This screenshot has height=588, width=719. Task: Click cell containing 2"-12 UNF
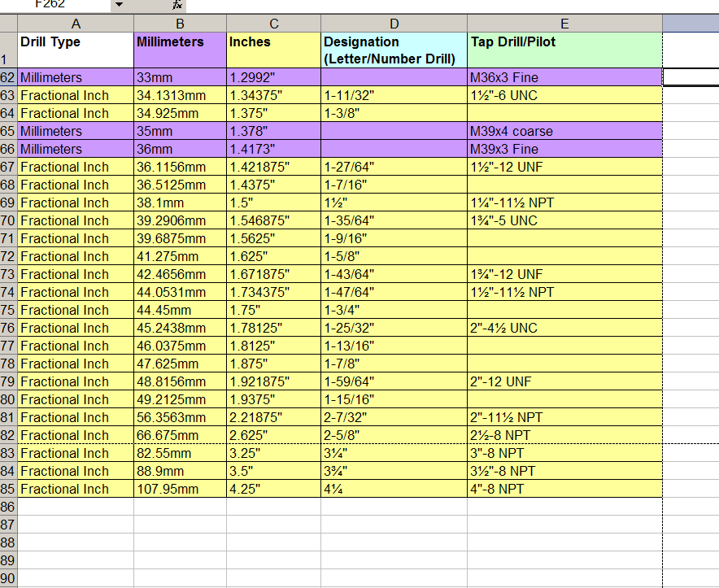pyautogui.click(x=565, y=381)
